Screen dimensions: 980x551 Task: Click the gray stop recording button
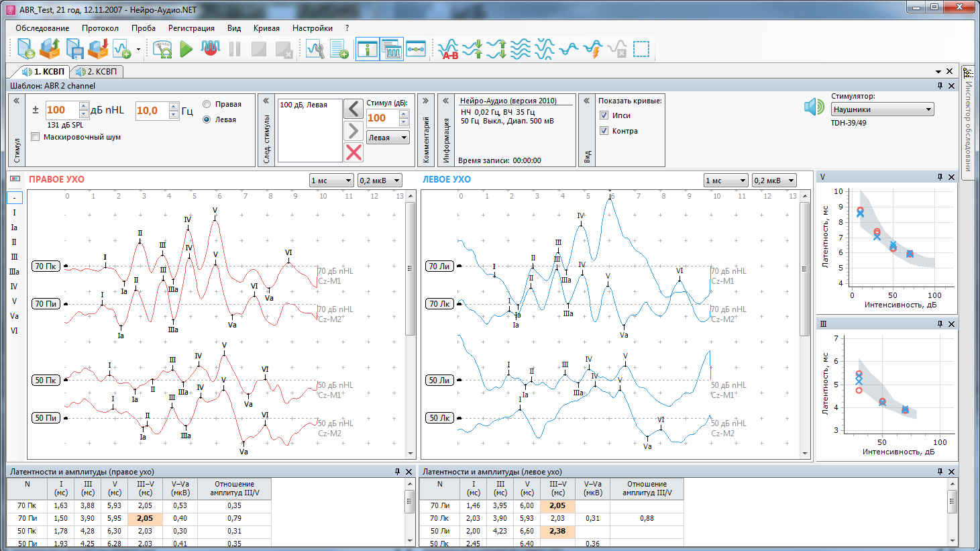click(x=259, y=49)
